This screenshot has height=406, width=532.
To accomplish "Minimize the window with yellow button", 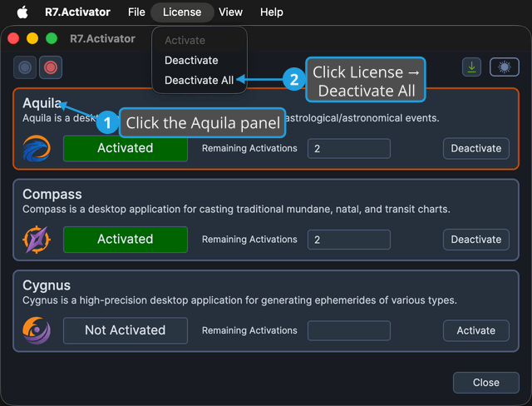I will [x=32, y=38].
